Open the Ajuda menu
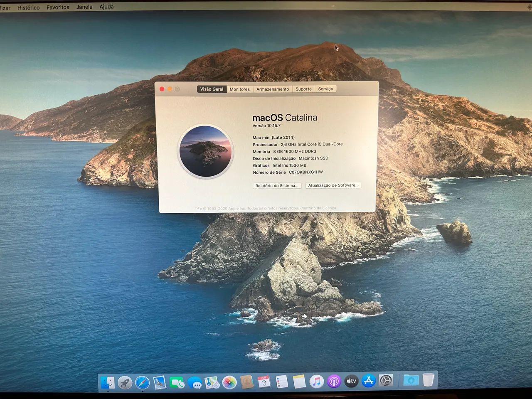Screen dimensions: 532x399 106,7
